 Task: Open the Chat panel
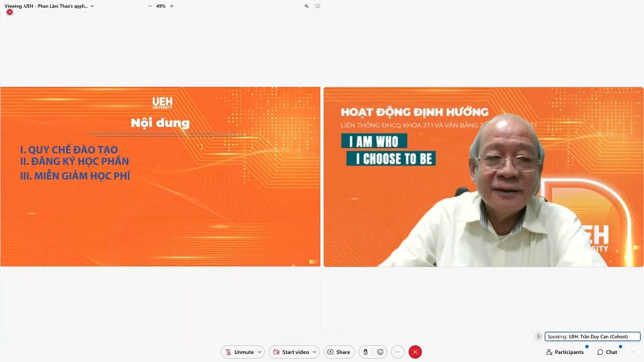click(x=607, y=352)
